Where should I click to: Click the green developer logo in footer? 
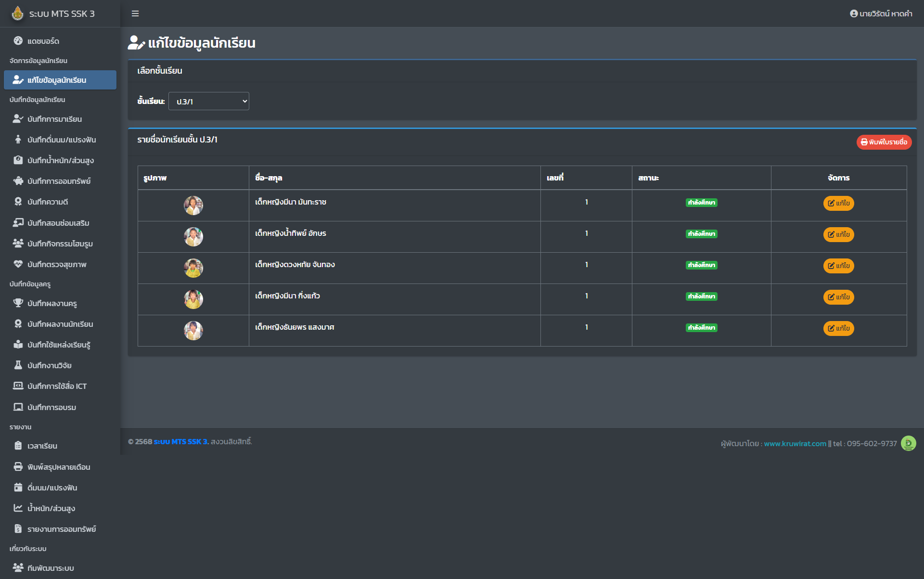[x=908, y=443]
